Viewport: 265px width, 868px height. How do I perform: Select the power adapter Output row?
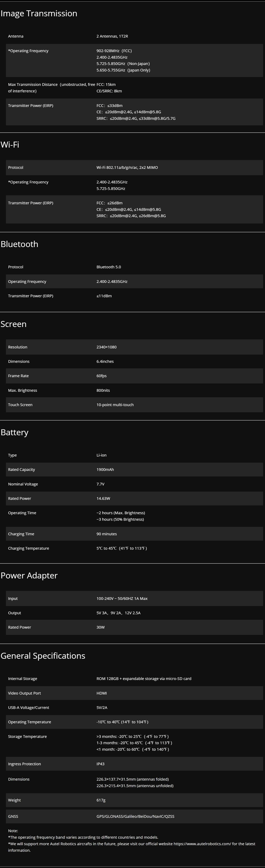(134, 613)
